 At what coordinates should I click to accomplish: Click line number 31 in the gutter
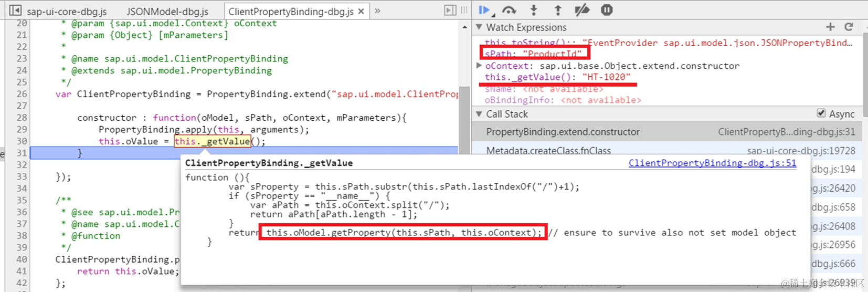(x=22, y=153)
